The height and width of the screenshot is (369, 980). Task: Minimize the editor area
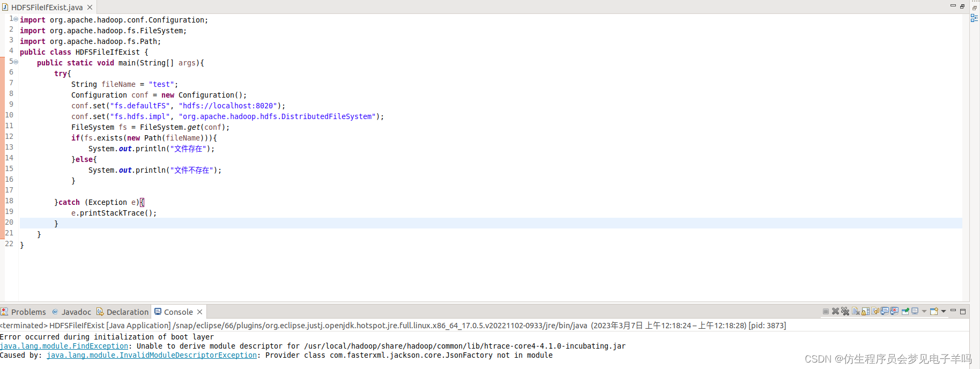pyautogui.click(x=953, y=6)
